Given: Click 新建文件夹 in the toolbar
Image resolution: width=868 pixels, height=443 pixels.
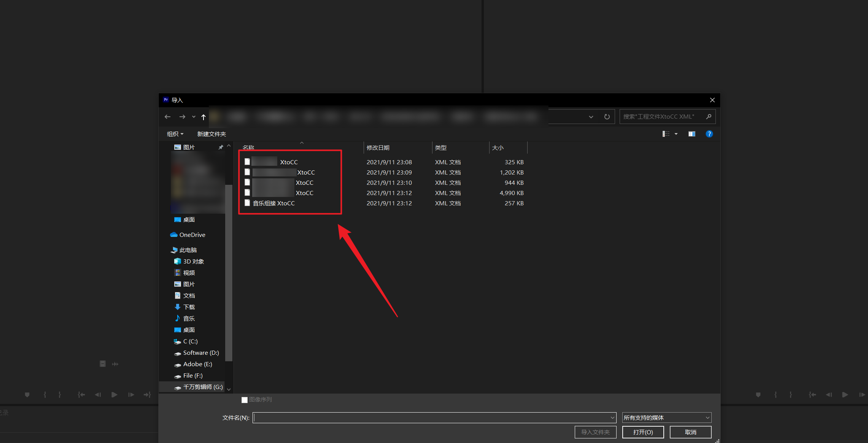Looking at the screenshot, I should pyautogui.click(x=211, y=134).
